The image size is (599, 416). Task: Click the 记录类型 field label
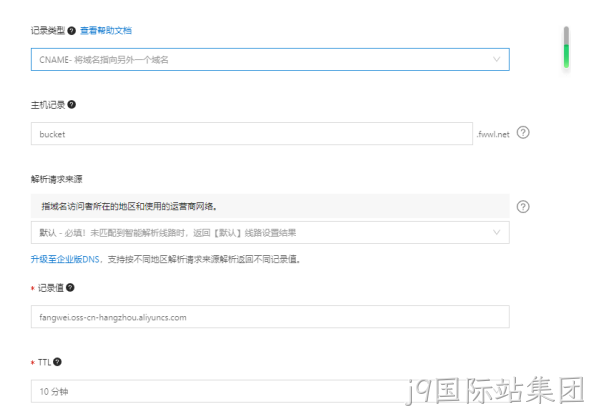click(x=48, y=31)
